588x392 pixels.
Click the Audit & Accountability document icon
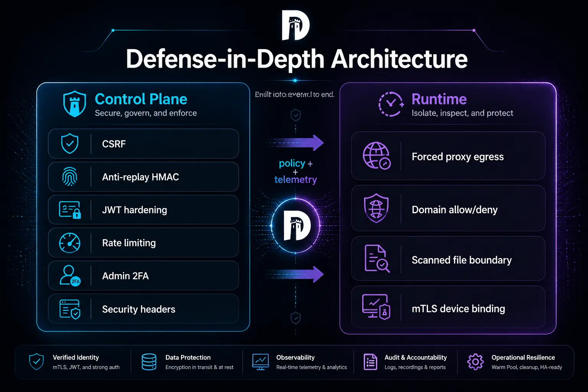tap(370, 362)
